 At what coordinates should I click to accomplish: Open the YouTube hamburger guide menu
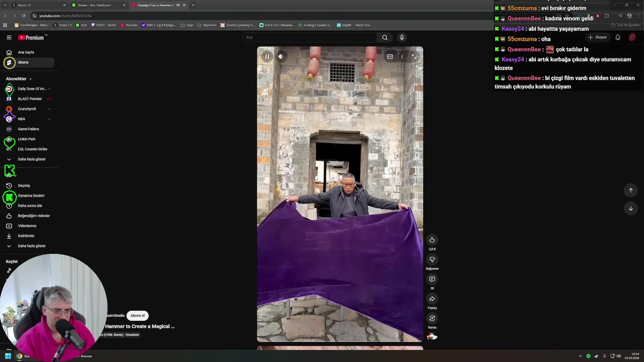pos(9,37)
